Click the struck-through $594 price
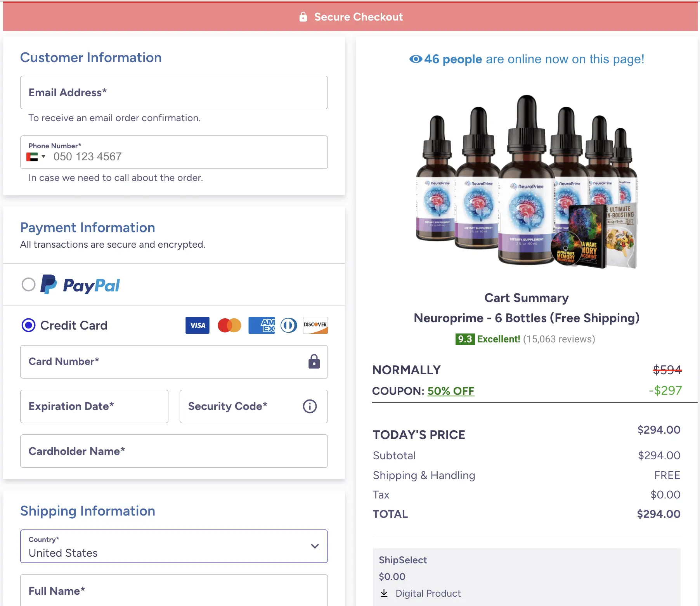The height and width of the screenshot is (606, 700). pos(667,370)
